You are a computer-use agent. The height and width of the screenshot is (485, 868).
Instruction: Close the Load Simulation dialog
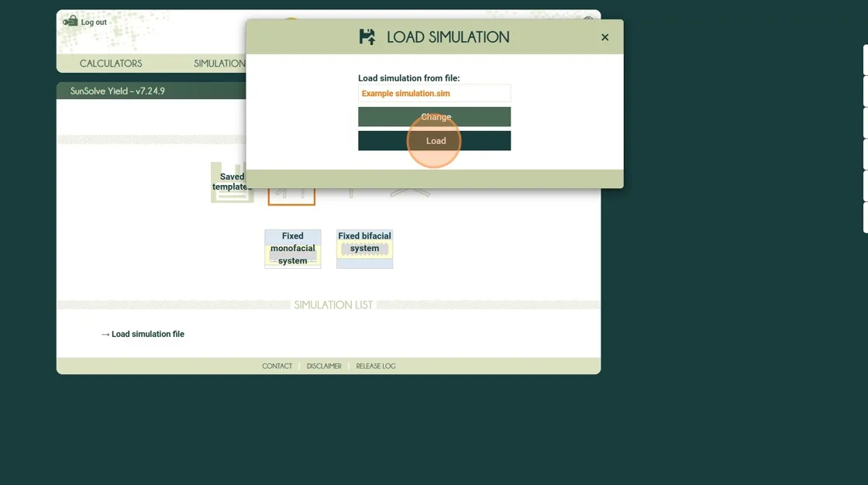(604, 37)
